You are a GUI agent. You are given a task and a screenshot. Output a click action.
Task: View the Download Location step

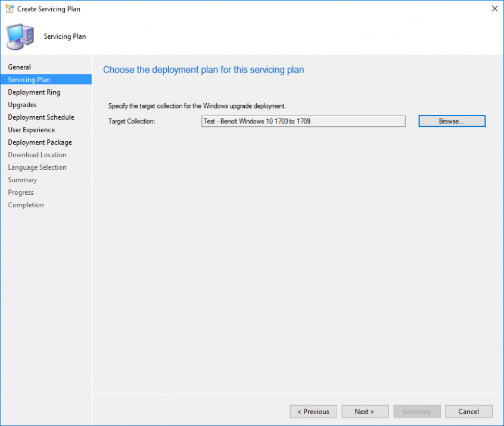coord(37,154)
